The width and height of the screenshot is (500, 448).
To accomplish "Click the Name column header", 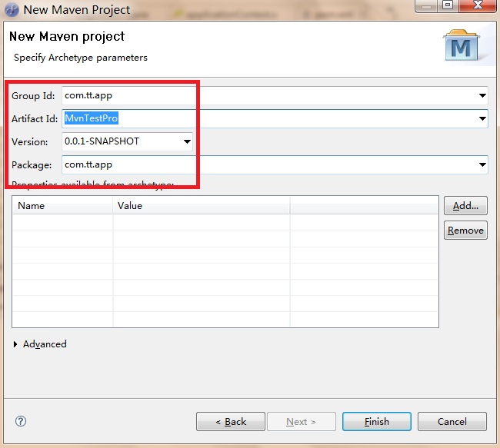I will point(62,205).
